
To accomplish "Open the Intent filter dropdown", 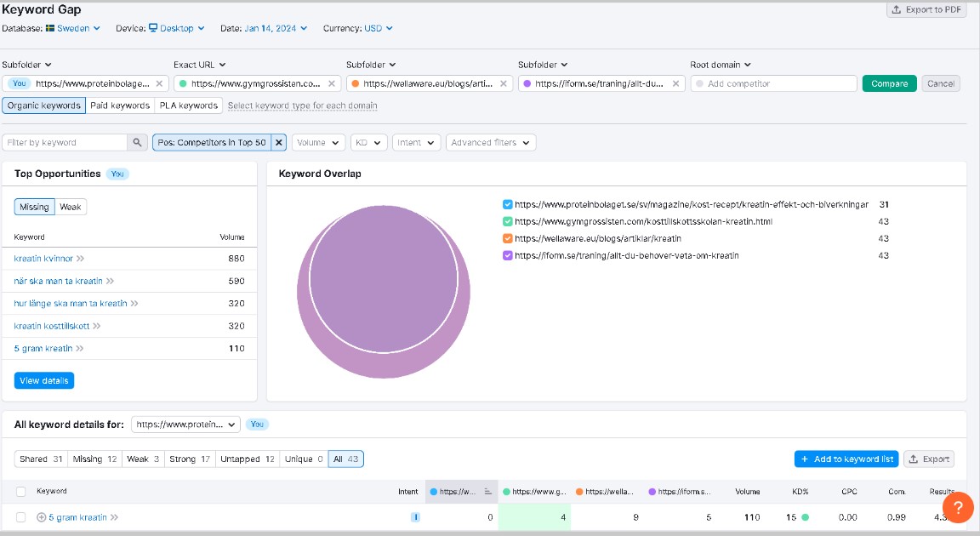I will point(416,142).
